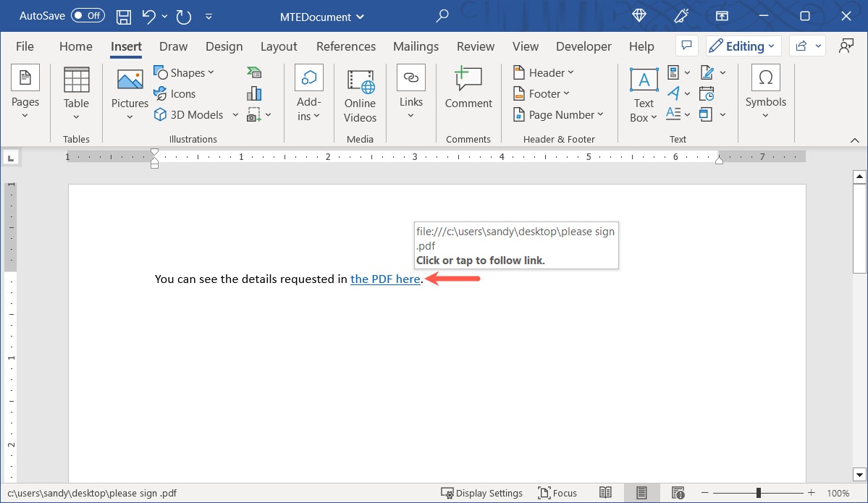The width and height of the screenshot is (868, 503).
Task: Switch to the Home tab
Action: coord(76,46)
